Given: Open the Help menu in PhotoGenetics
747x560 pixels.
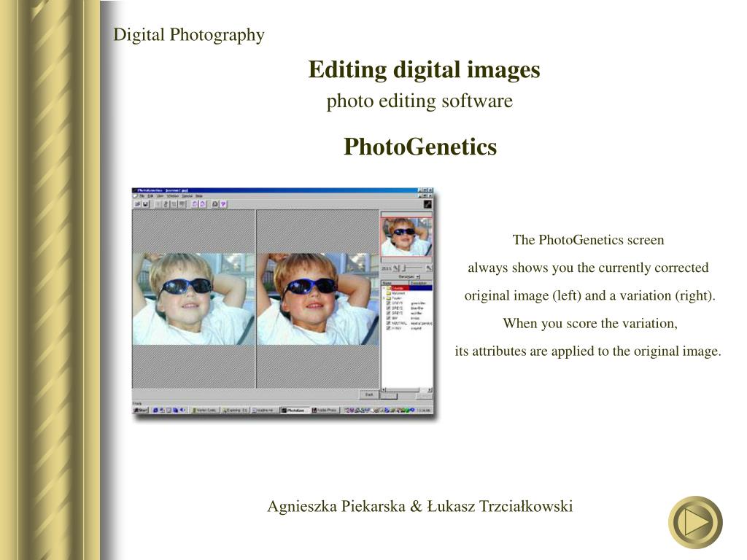Looking at the screenshot, I should (199, 195).
